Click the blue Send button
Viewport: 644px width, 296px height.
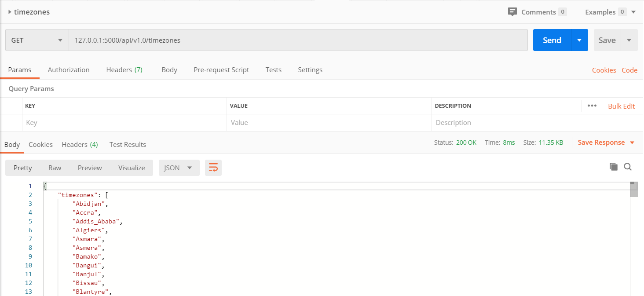(x=552, y=40)
